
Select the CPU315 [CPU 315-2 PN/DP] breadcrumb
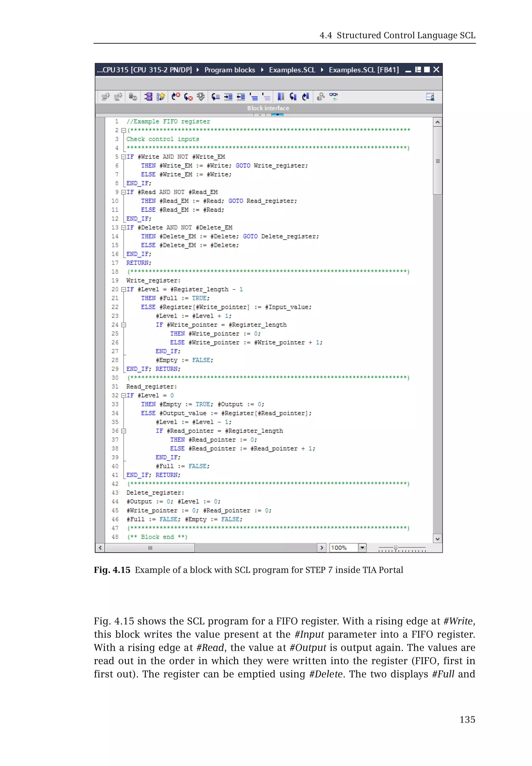tap(144, 70)
